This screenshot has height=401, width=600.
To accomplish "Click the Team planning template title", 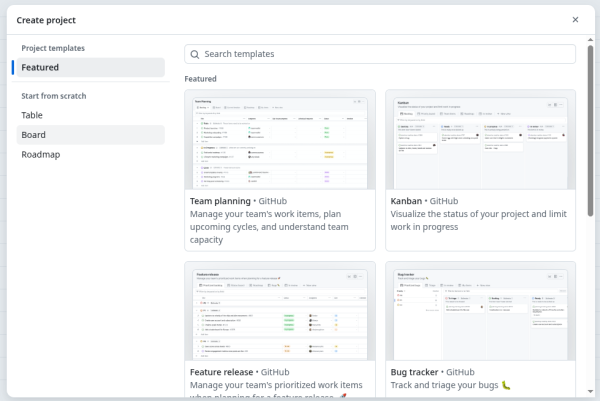I will click(220, 201).
